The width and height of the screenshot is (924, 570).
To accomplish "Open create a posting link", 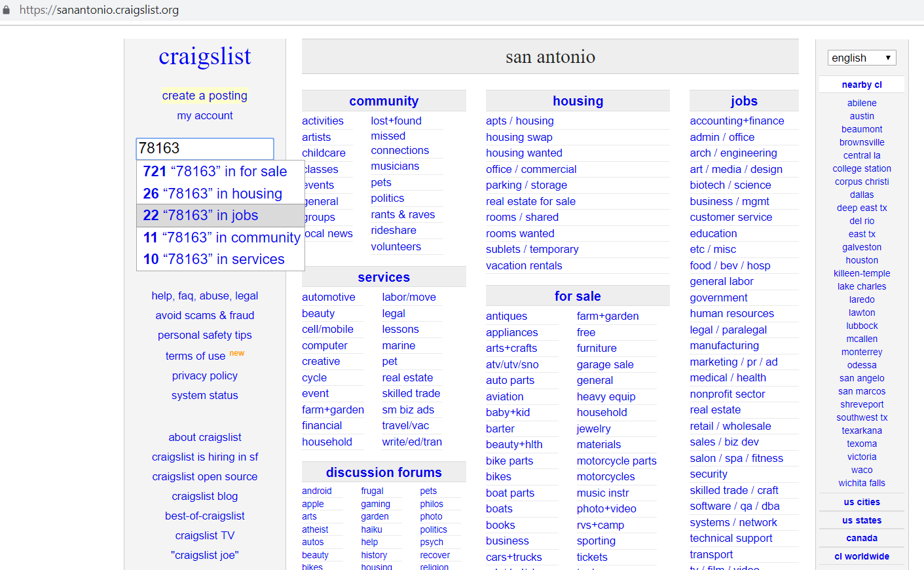I will click(x=205, y=96).
